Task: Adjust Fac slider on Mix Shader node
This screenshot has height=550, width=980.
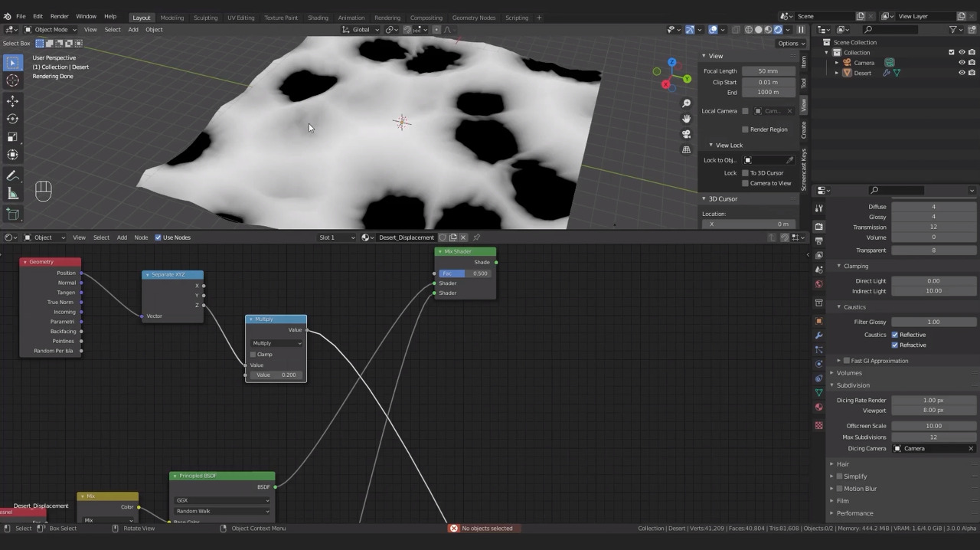Action: pyautogui.click(x=465, y=273)
